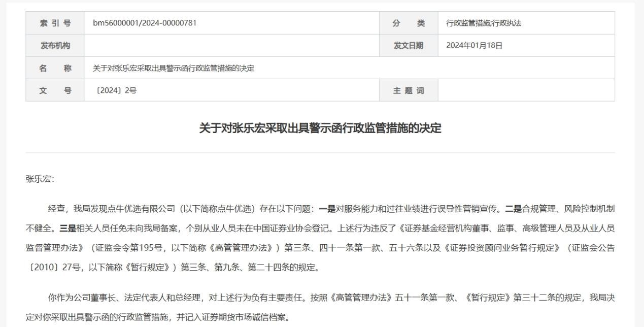Screen dimensions: 644x327
Task: Click the 文号 label cell
Action: 55,90
